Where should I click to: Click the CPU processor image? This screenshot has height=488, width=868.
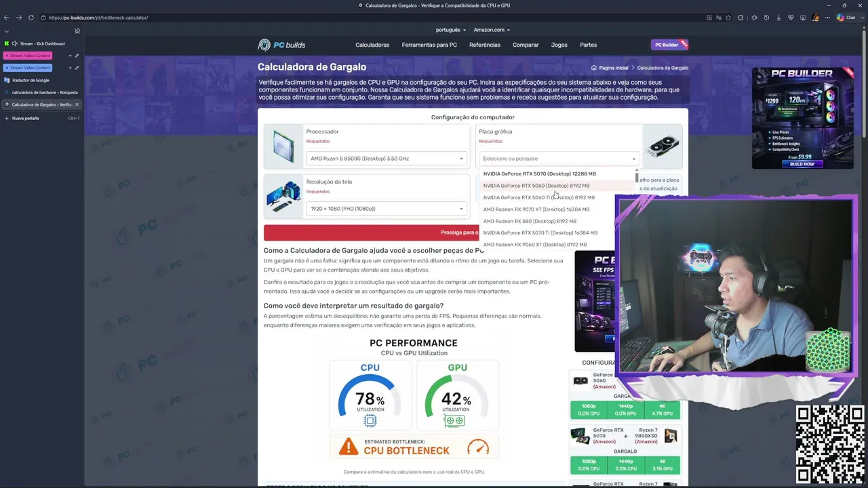tap(283, 146)
